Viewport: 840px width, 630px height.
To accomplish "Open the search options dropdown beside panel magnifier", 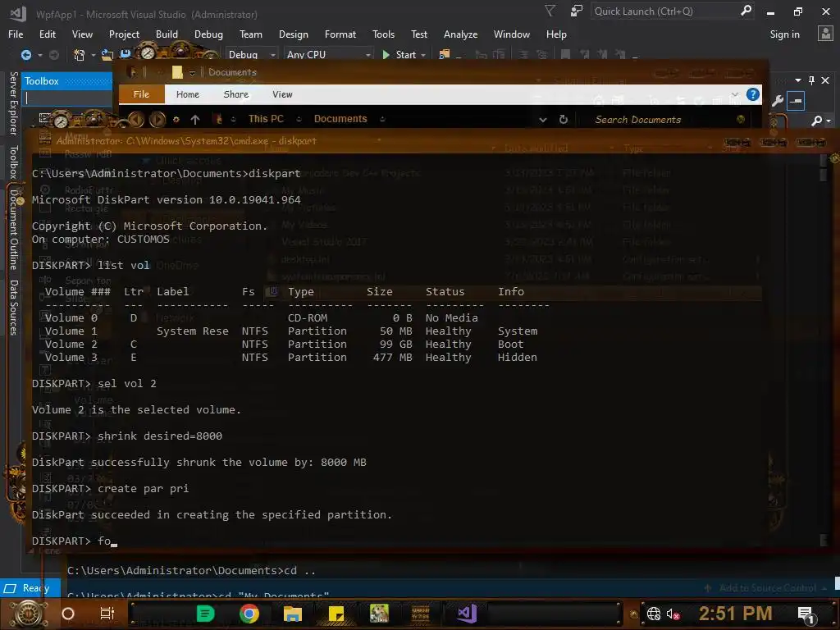I will [x=829, y=121].
